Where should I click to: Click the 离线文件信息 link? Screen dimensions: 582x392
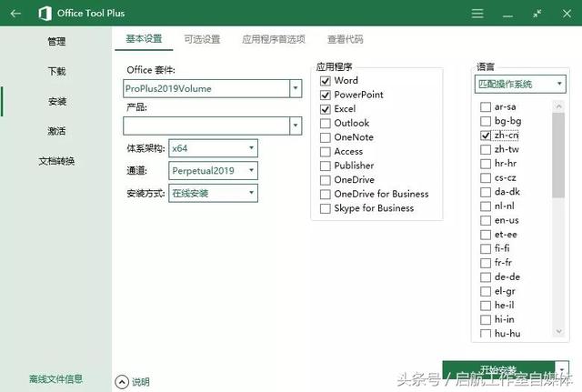55,379
